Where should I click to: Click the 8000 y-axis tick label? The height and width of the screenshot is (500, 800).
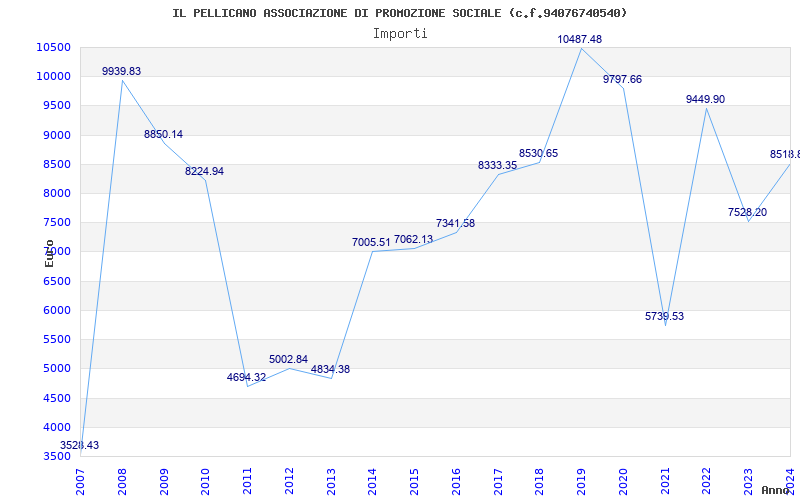coord(56,193)
